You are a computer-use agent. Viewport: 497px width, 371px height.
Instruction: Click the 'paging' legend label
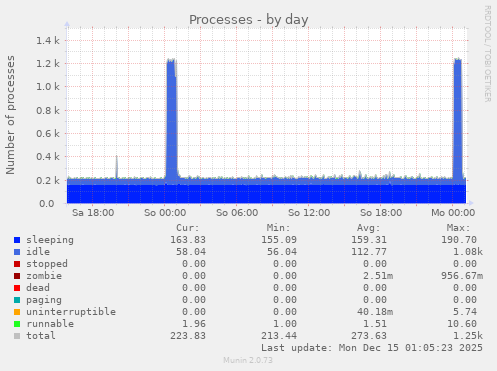point(44,300)
